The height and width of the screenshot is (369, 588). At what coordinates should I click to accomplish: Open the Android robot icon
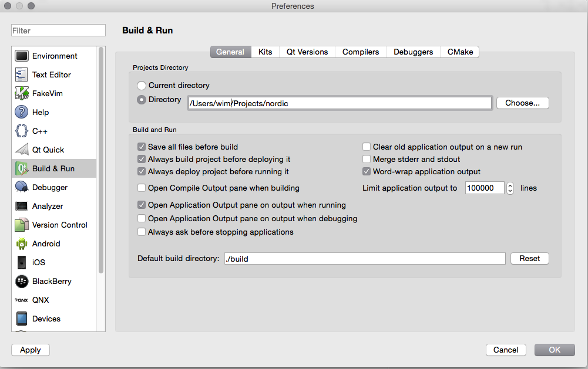[21, 243]
